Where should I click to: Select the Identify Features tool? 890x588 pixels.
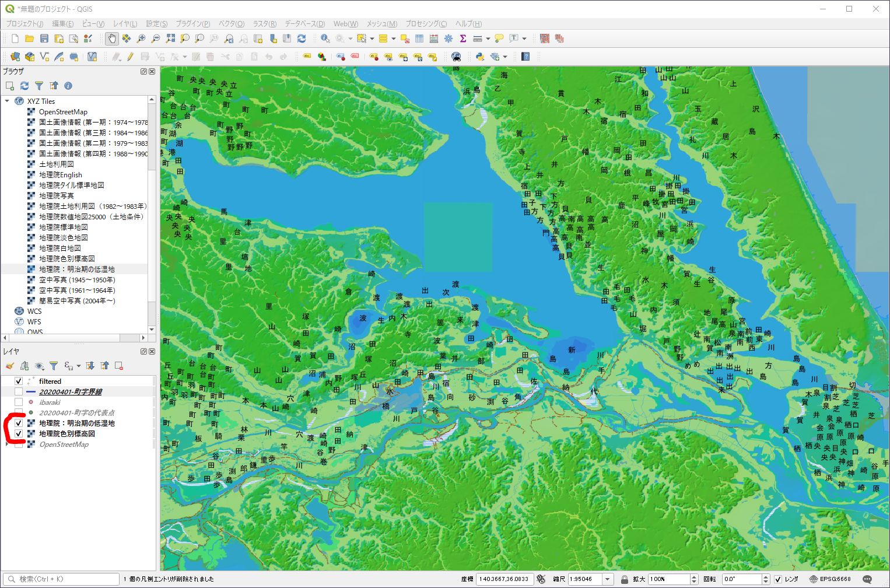(325, 38)
